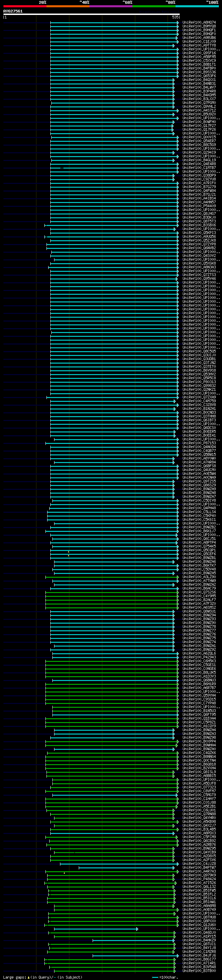Screen dimensions: 222x980
Task: Select label UniRef100_Q17P27
Action: (x=199, y=125)
